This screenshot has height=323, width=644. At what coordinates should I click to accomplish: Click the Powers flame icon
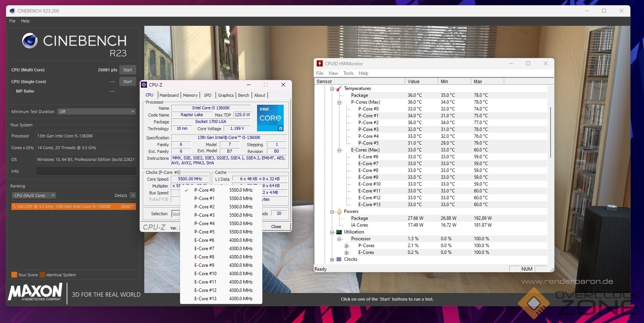point(339,211)
